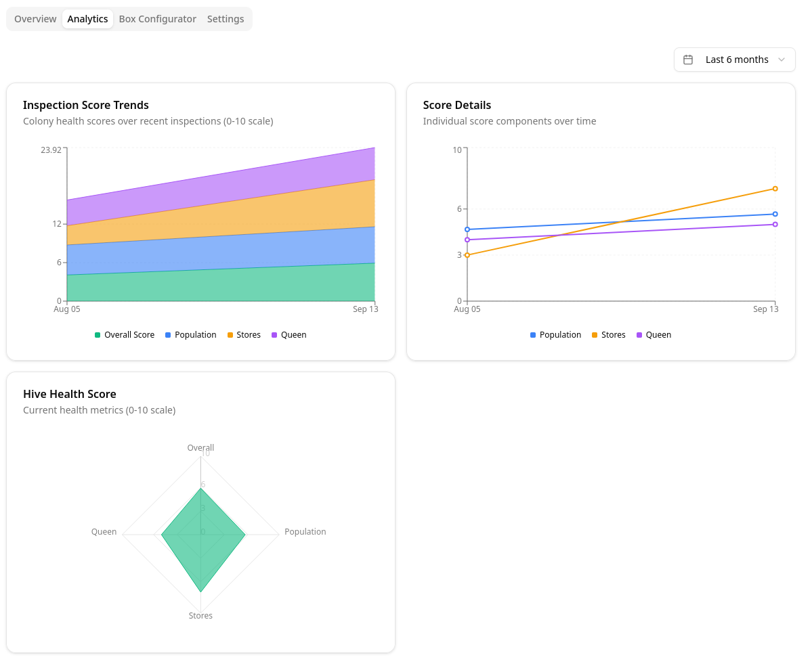Select the Analytics tab
The height and width of the screenshot is (670, 812).
click(x=87, y=18)
